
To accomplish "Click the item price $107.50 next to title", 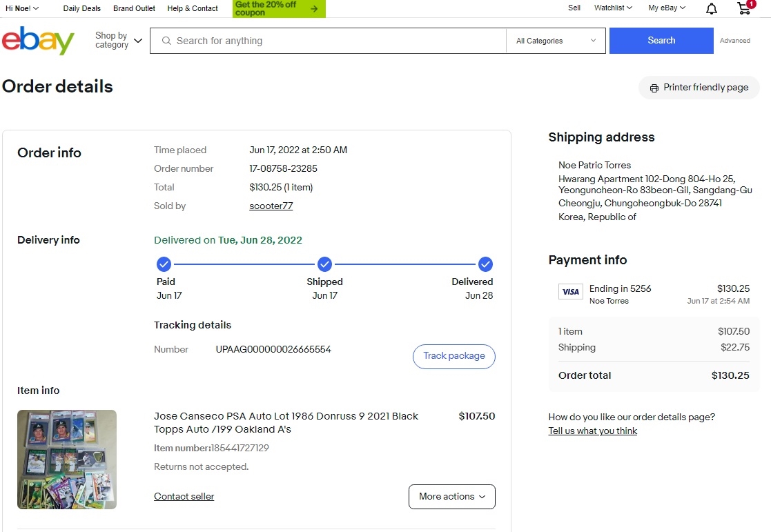I will tap(476, 416).
